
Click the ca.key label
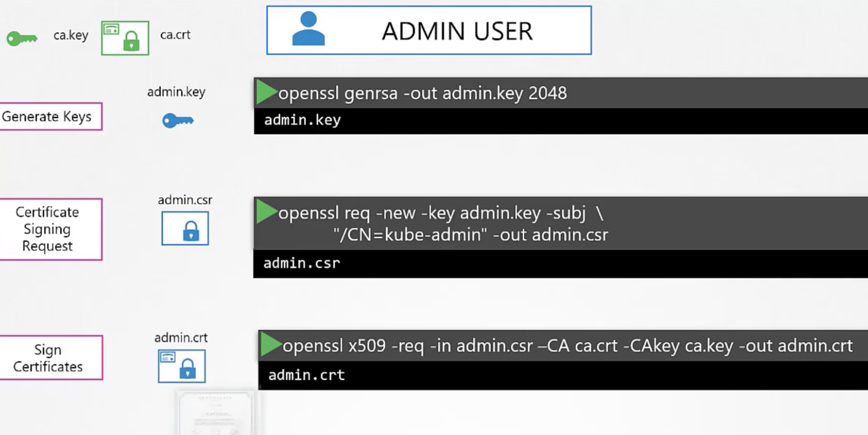[x=71, y=35]
